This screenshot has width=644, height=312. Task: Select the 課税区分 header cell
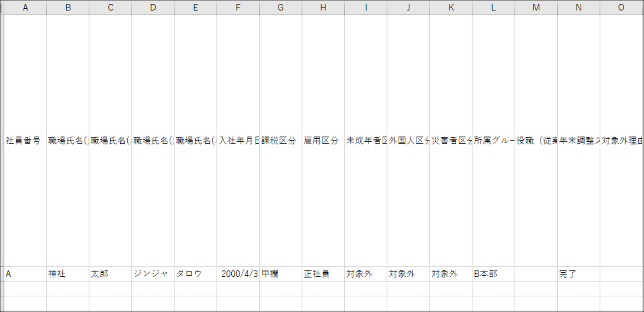pos(280,141)
